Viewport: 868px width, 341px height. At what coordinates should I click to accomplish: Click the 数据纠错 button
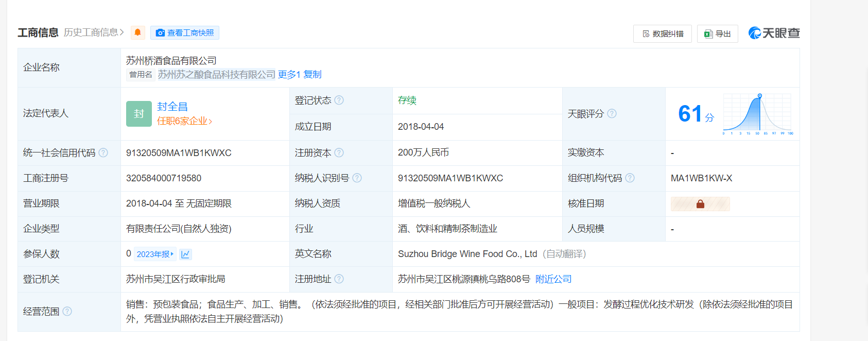click(x=663, y=33)
